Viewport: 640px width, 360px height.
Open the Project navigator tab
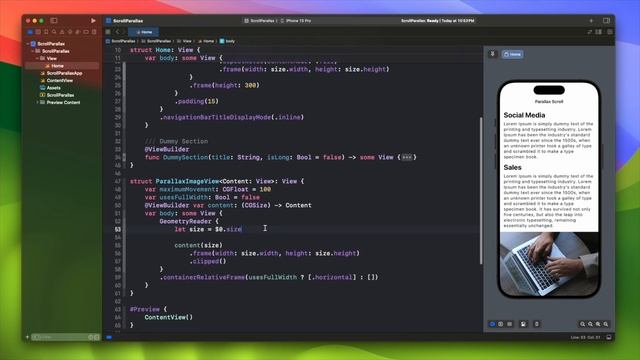(30, 32)
